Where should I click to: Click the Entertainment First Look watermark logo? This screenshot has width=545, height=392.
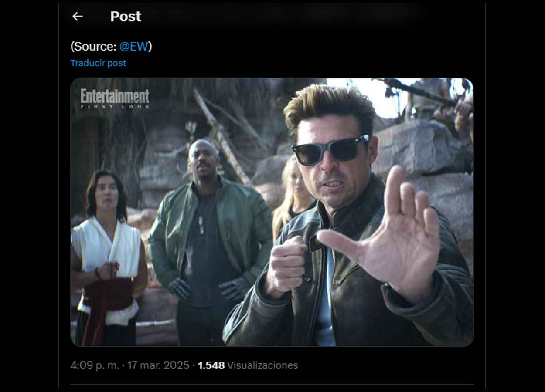[115, 98]
